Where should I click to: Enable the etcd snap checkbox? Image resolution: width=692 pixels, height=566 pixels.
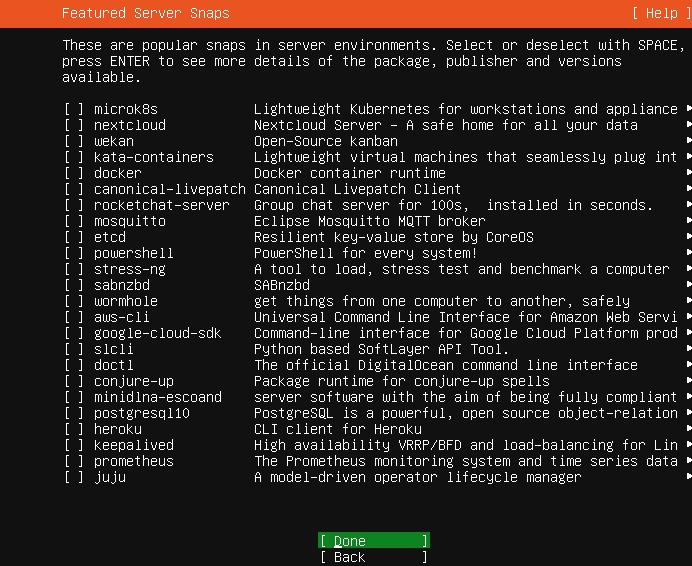tap(74, 237)
